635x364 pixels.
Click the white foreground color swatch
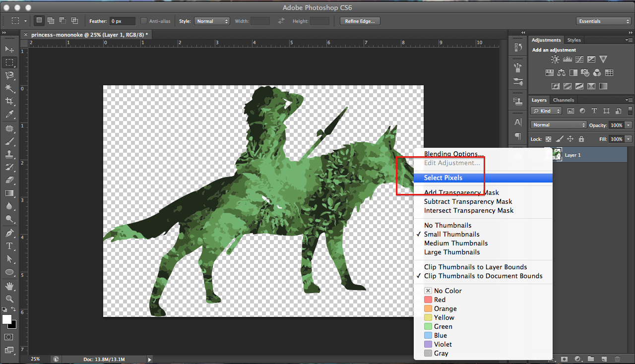(6, 319)
